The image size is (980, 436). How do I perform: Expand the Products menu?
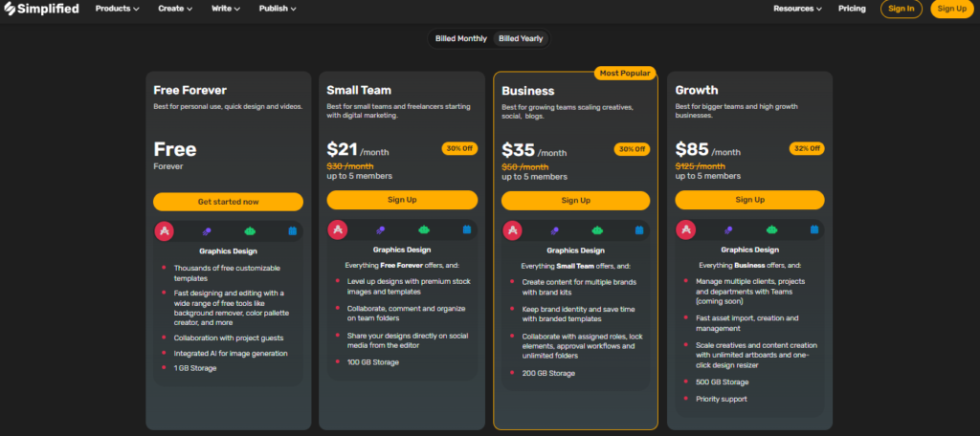click(x=118, y=9)
